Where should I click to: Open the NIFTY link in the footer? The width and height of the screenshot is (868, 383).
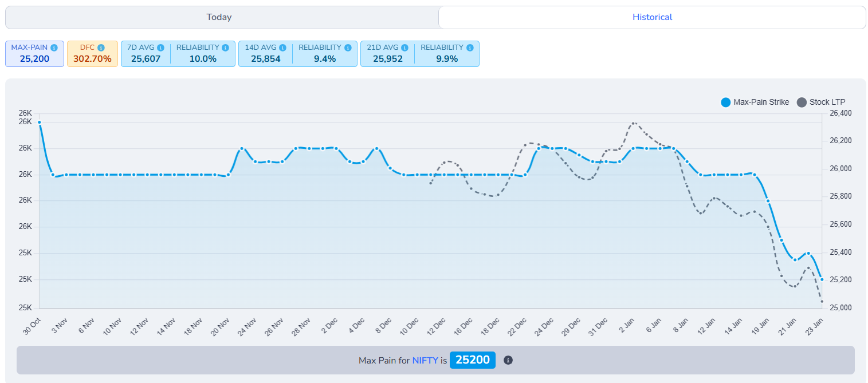tap(426, 360)
